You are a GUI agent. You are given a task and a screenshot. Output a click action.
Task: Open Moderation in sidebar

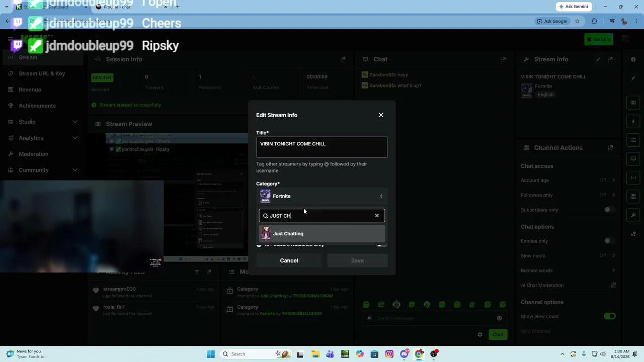(34, 154)
